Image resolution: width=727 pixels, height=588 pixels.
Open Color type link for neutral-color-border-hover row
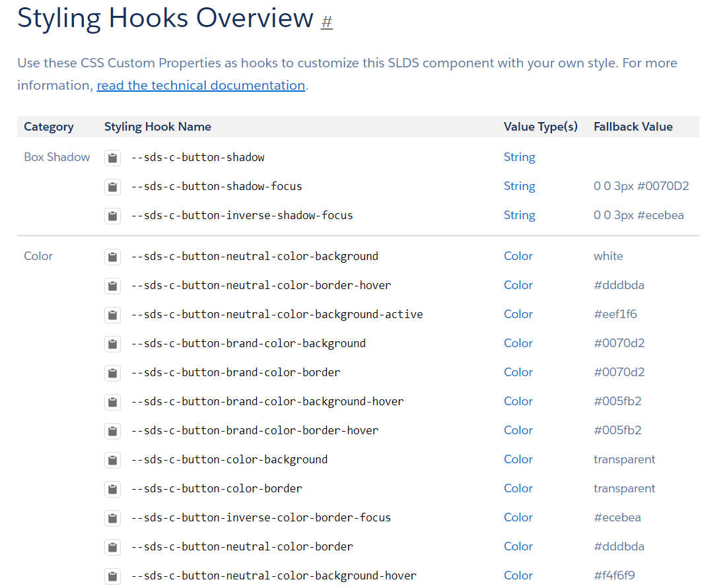point(518,285)
